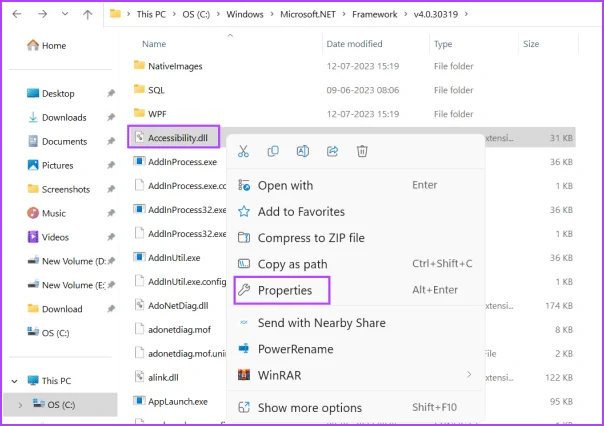Choose PowerRename from context menu
The image size is (604, 426).
pos(356,349)
